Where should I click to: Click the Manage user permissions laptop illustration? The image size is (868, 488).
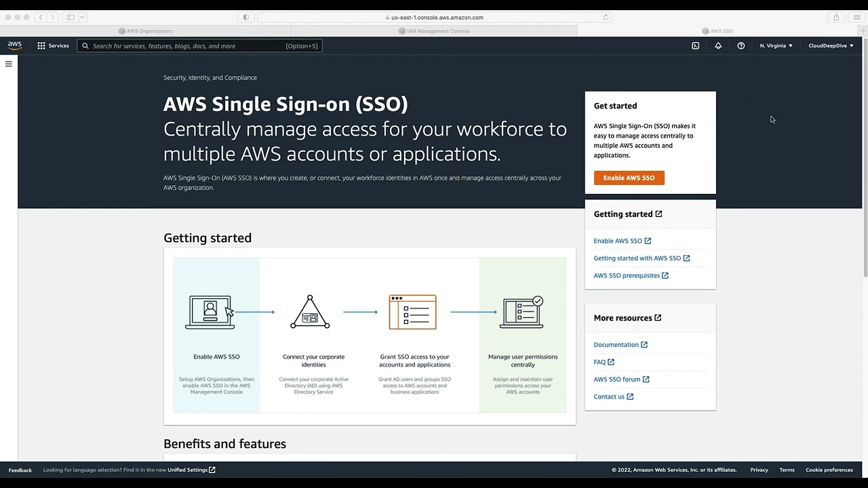521,312
